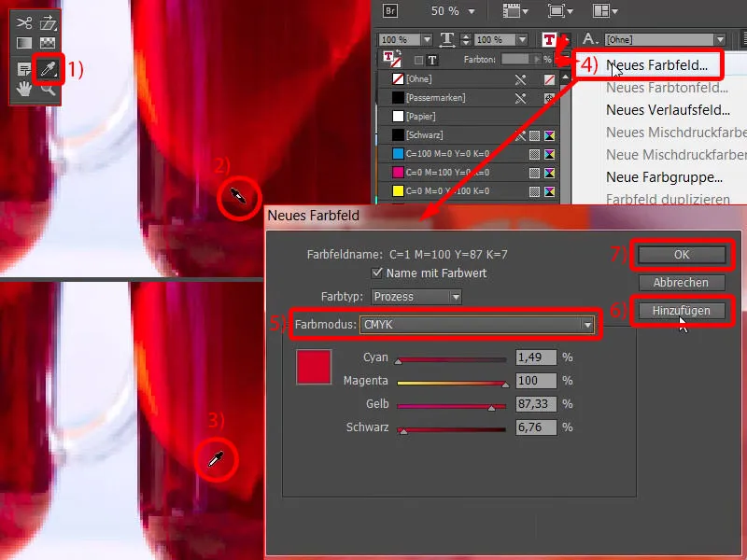Choose Neues Mischdruckfarbe menu entry
The width and height of the screenshot is (747, 560).
point(676,133)
